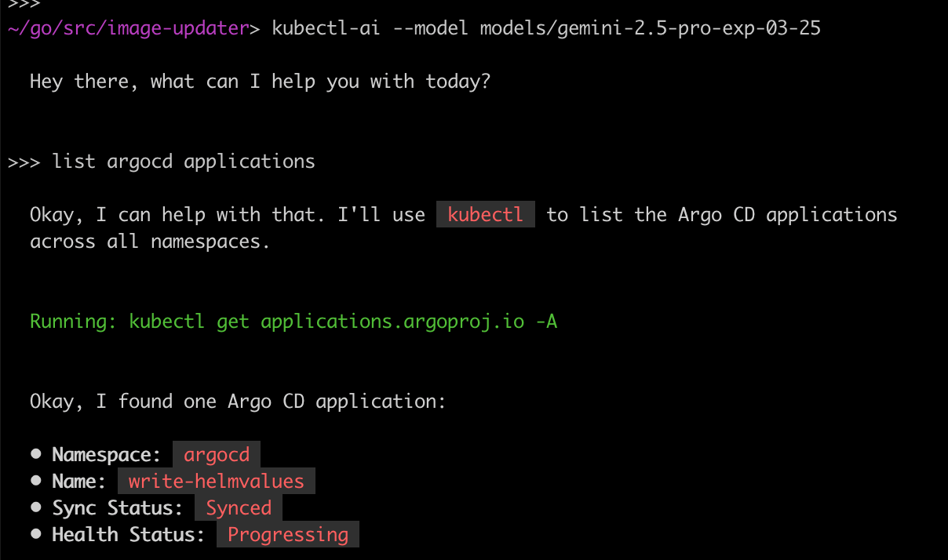Viewport: 948px width, 560px height.
Task: Click the write-helmvalues application name
Action: pos(217,481)
